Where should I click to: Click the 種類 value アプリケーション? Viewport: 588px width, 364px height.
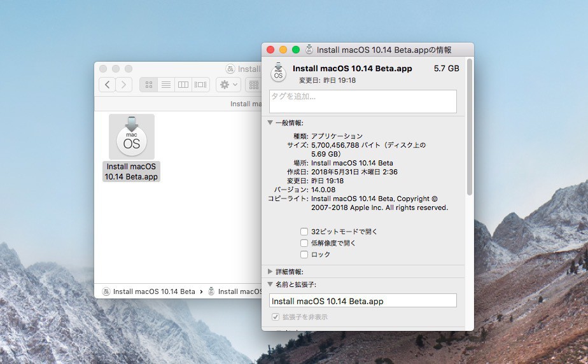click(337, 136)
